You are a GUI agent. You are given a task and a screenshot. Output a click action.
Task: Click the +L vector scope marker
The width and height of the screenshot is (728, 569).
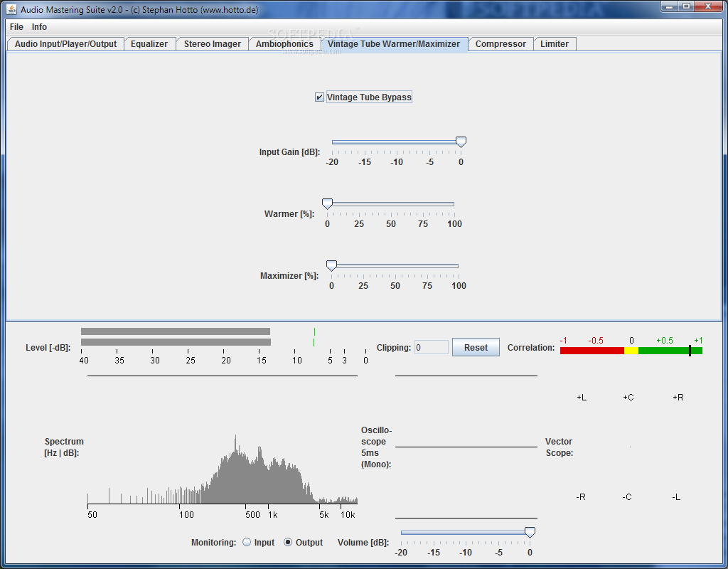[x=582, y=397]
